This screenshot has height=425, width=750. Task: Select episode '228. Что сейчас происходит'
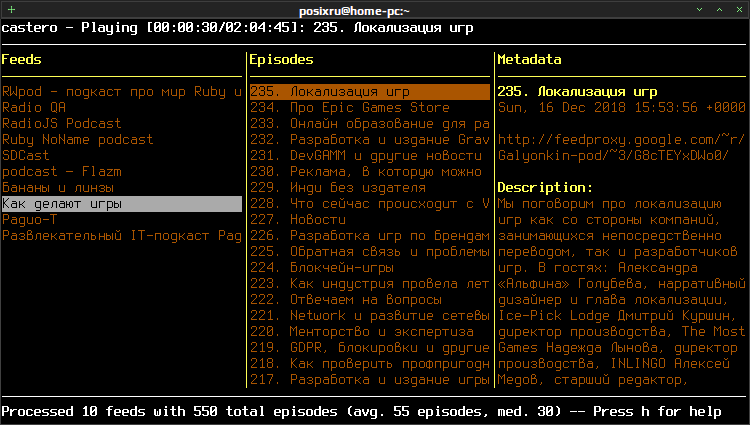click(x=370, y=204)
